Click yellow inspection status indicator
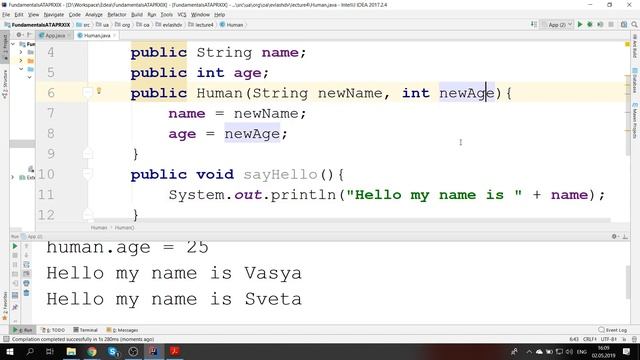 point(627,44)
